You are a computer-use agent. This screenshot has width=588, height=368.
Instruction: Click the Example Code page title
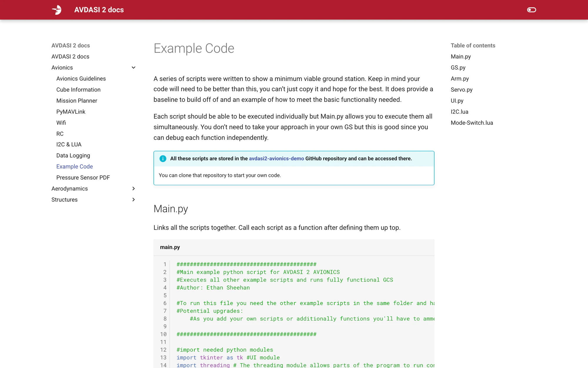point(194,48)
